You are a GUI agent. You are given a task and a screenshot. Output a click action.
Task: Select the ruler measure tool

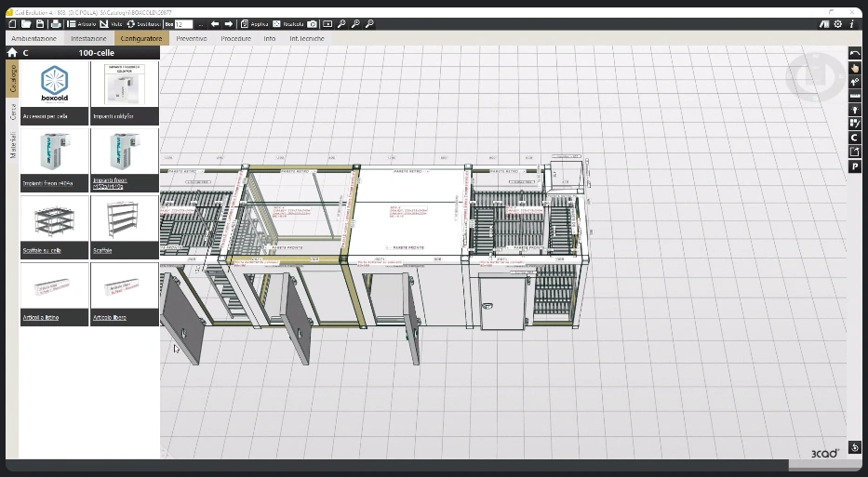(855, 97)
